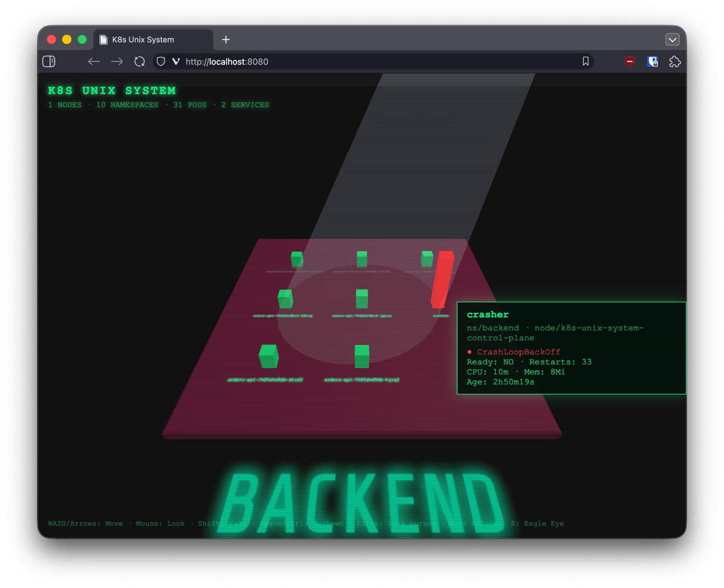This screenshot has height=588, width=724.
Task: Go back to the previous page
Action: [94, 62]
